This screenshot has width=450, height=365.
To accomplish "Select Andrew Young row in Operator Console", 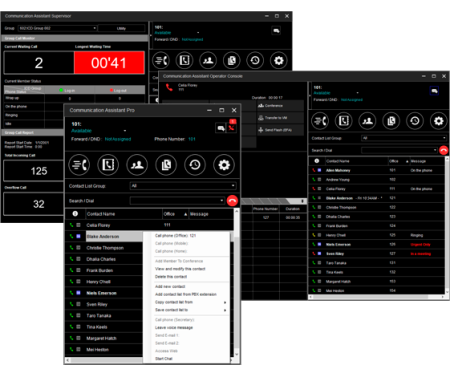I will (x=377, y=180).
